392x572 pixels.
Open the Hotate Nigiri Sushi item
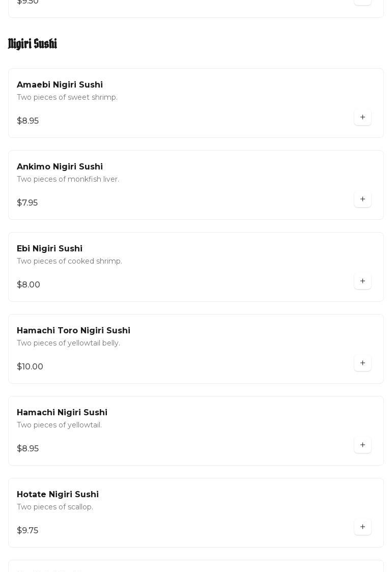click(x=58, y=495)
